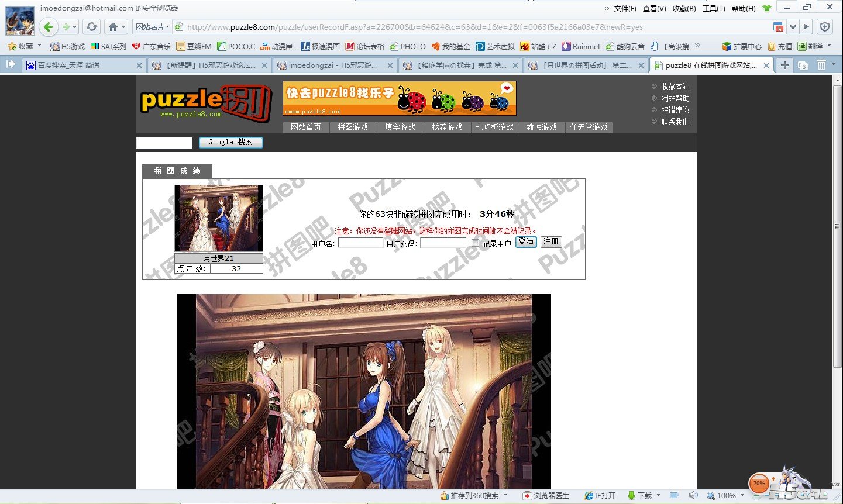Open the green shirt skin icon
Screen dimensions: 843x504
click(x=767, y=8)
